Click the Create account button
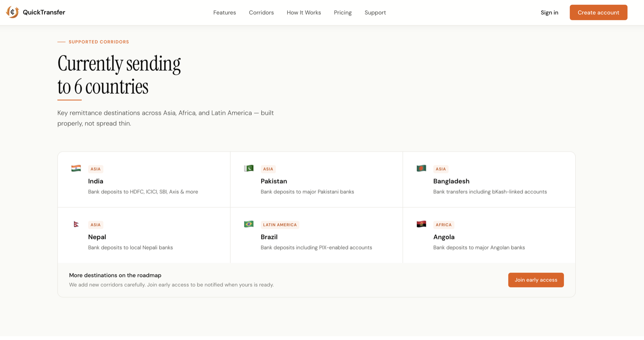The image size is (644, 340). [599, 12]
